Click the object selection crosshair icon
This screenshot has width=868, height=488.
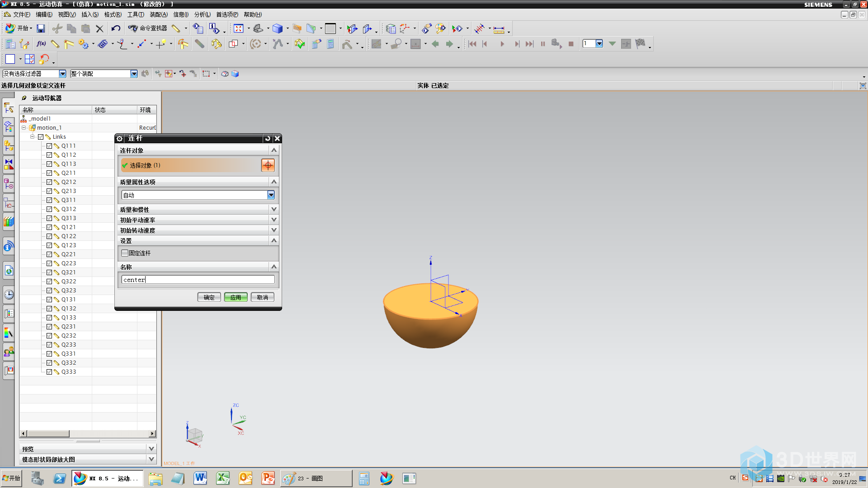coord(268,165)
